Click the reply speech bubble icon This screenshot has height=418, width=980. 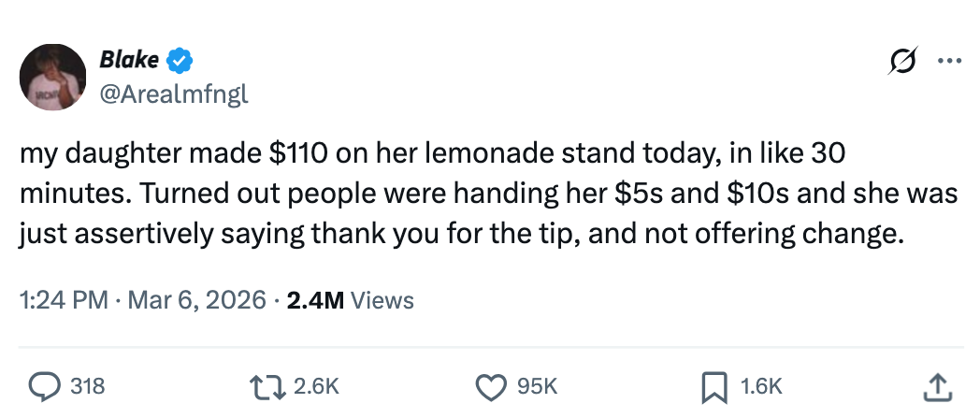(x=45, y=384)
